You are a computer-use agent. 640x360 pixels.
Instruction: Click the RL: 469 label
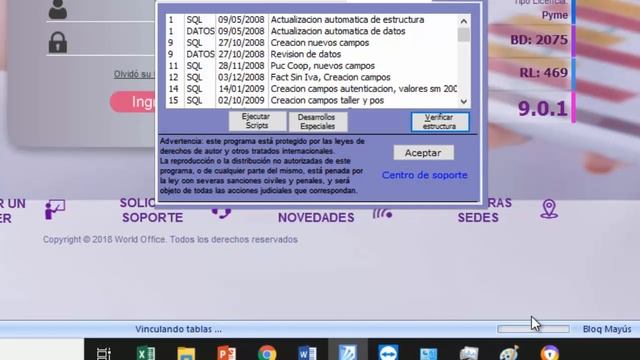pyautogui.click(x=543, y=73)
